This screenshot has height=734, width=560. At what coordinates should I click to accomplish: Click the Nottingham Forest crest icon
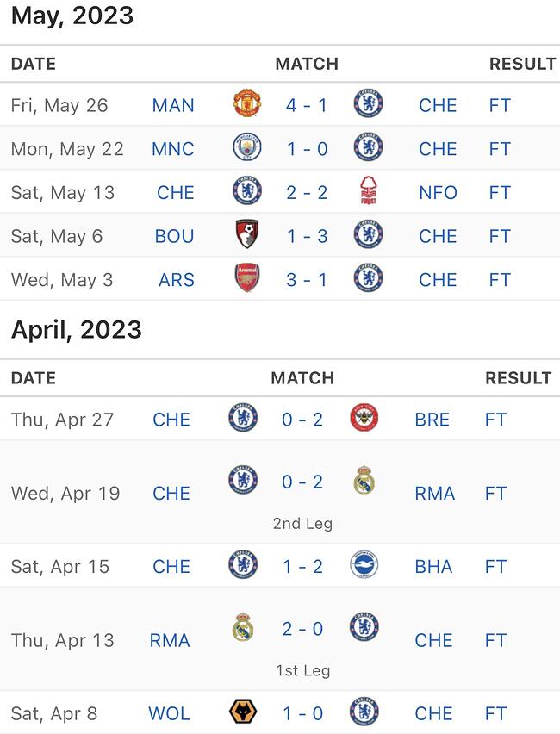pos(369,190)
